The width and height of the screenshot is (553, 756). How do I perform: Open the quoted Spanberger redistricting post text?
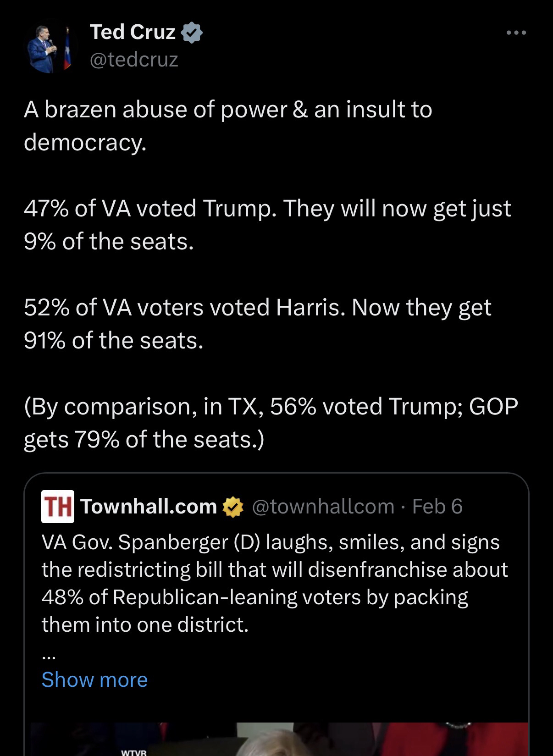(274, 569)
